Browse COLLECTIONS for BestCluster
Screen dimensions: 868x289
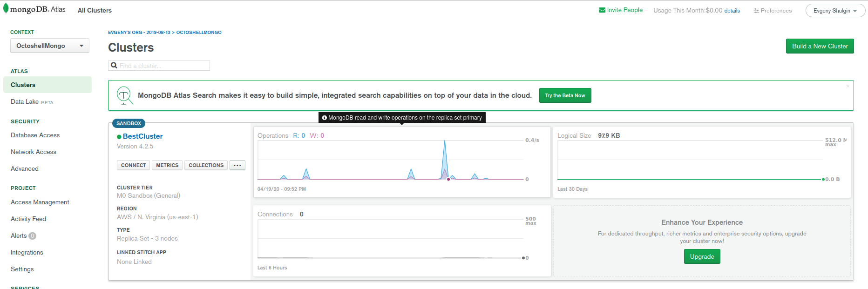(x=206, y=165)
